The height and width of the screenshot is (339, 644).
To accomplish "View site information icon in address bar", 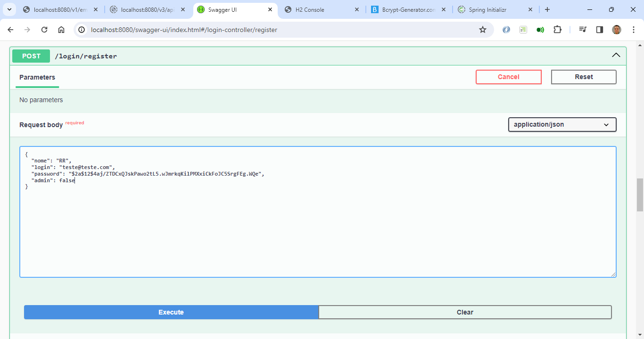I will coord(82,30).
